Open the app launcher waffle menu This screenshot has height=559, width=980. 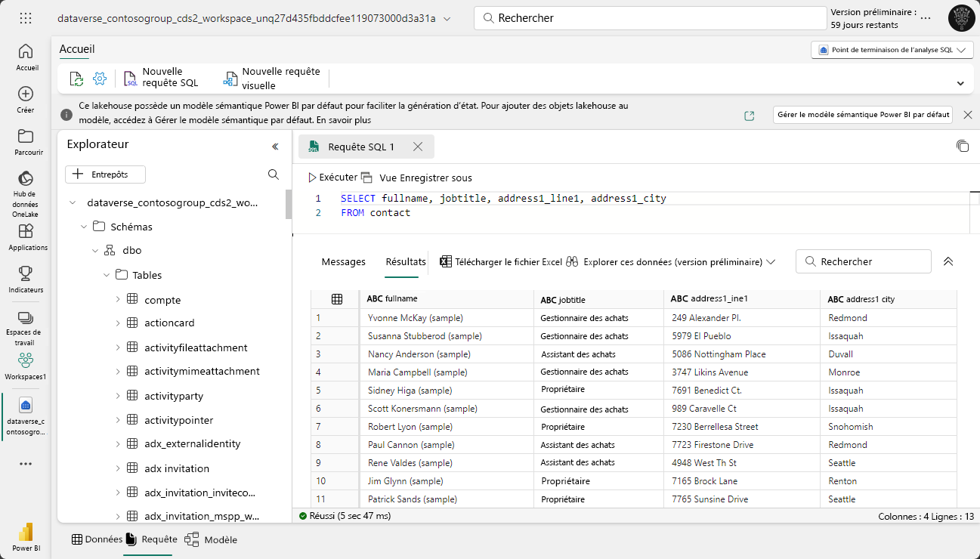(26, 18)
